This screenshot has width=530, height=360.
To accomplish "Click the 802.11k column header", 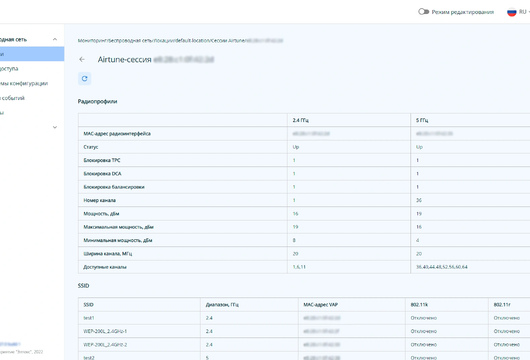I will click(x=419, y=305).
